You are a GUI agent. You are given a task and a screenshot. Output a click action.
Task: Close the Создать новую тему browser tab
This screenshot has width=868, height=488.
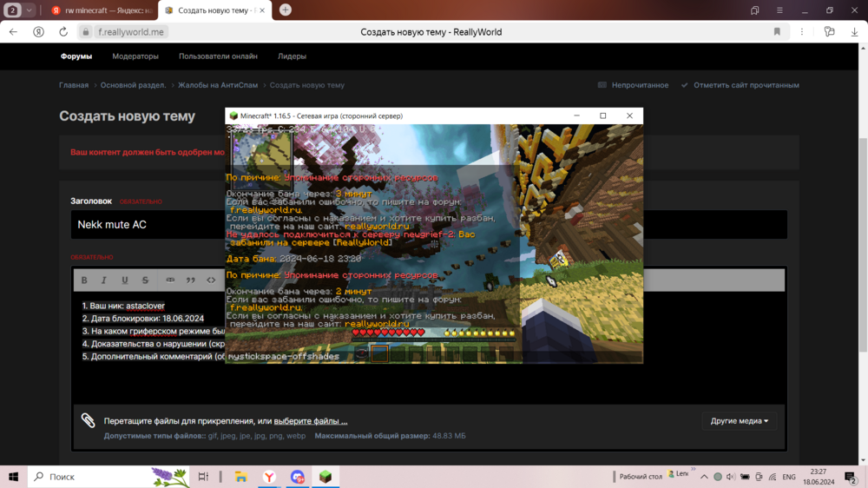tap(262, 10)
